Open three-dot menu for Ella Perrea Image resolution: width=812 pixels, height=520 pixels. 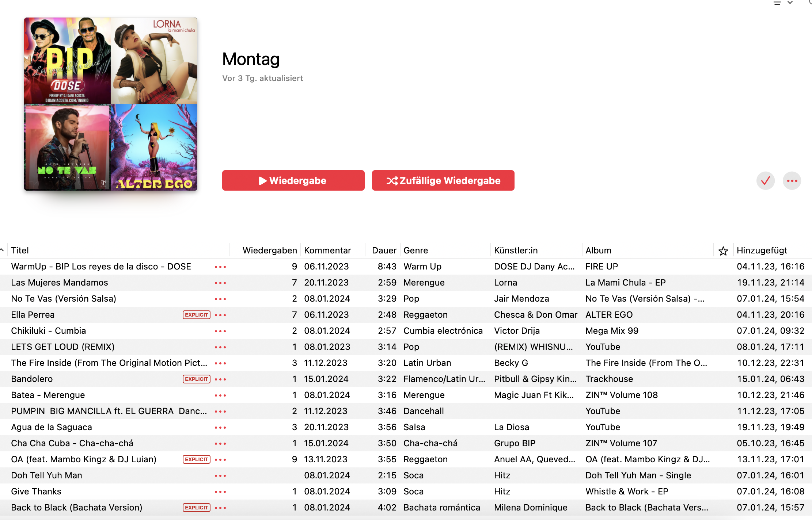click(220, 315)
